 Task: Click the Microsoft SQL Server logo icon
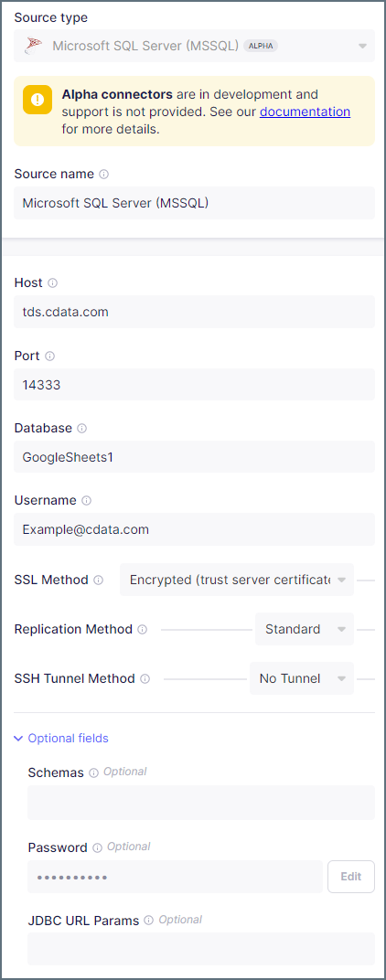(34, 46)
